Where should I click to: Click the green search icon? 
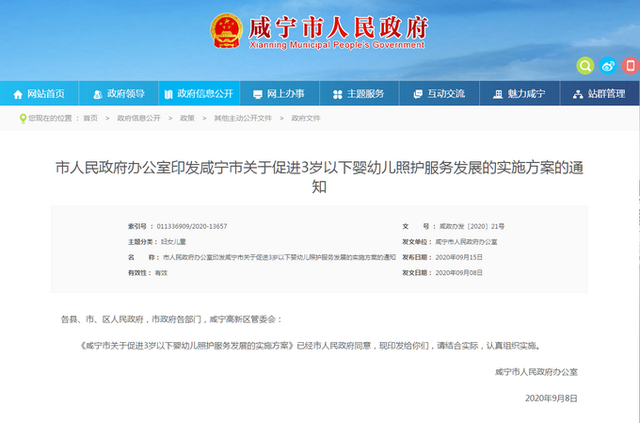pyautogui.click(x=585, y=66)
